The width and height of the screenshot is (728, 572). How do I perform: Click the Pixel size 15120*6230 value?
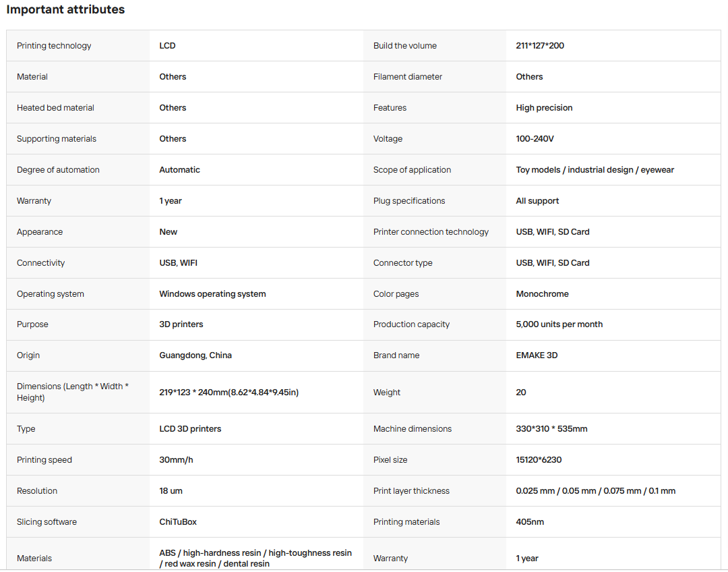coord(539,460)
